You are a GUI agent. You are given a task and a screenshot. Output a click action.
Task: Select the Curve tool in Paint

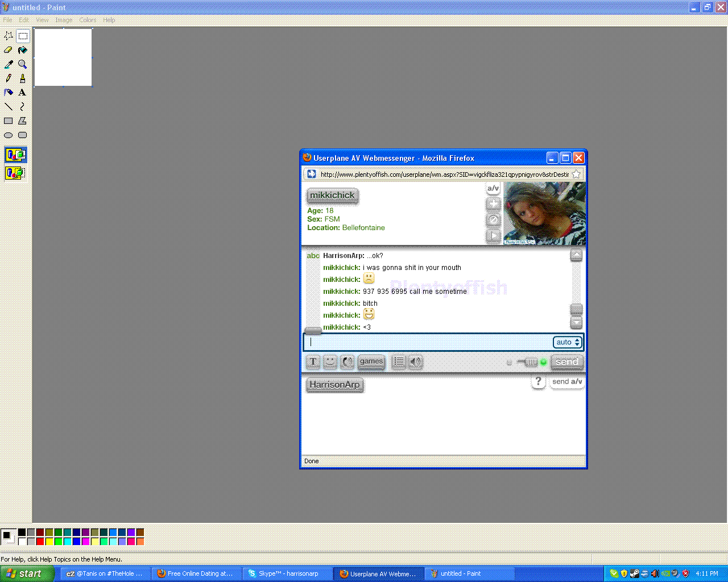click(x=23, y=106)
